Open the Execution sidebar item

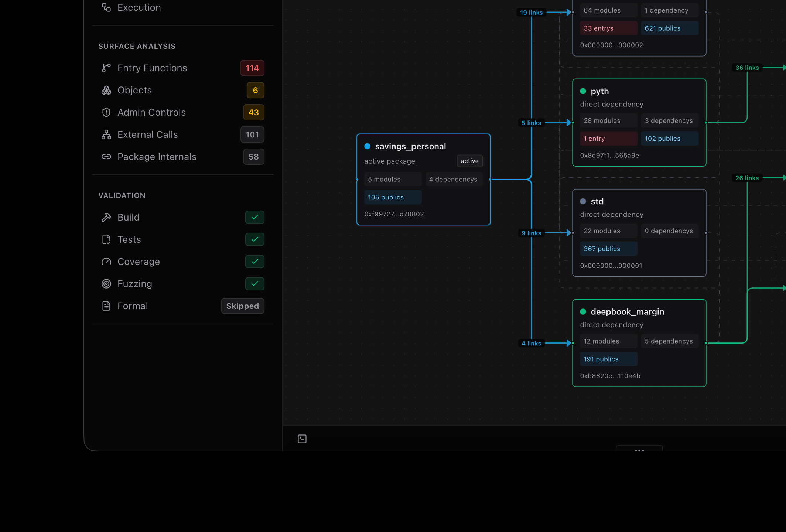(x=183, y=7)
